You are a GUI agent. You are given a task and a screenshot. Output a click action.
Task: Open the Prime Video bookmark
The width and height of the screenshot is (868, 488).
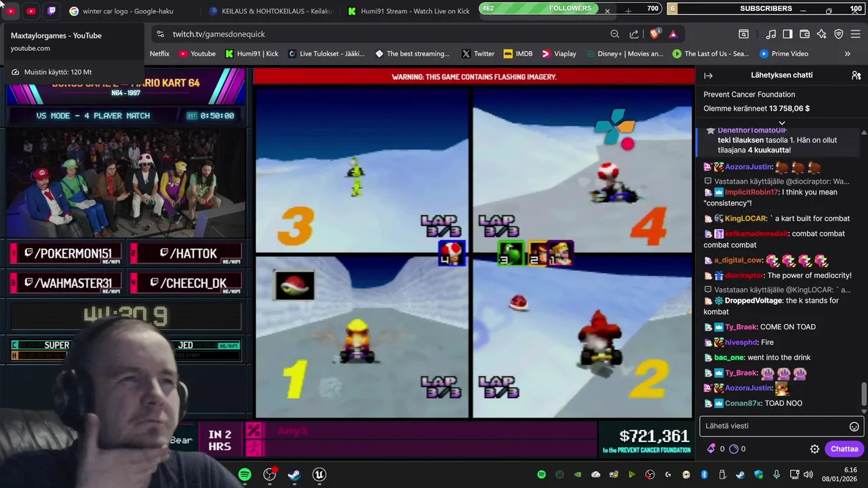pyautogui.click(x=784, y=54)
